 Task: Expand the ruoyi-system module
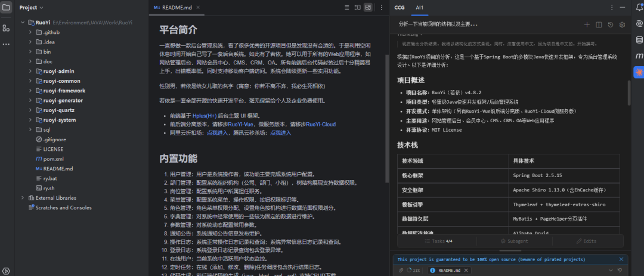tap(30, 120)
